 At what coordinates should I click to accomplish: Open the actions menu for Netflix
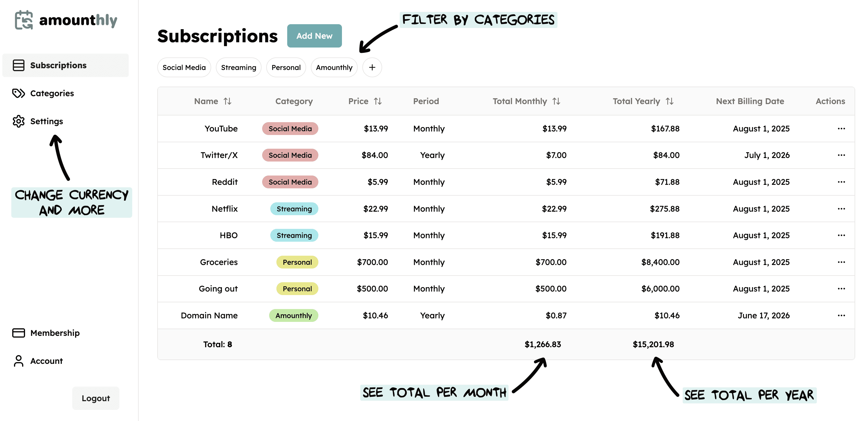click(x=842, y=208)
